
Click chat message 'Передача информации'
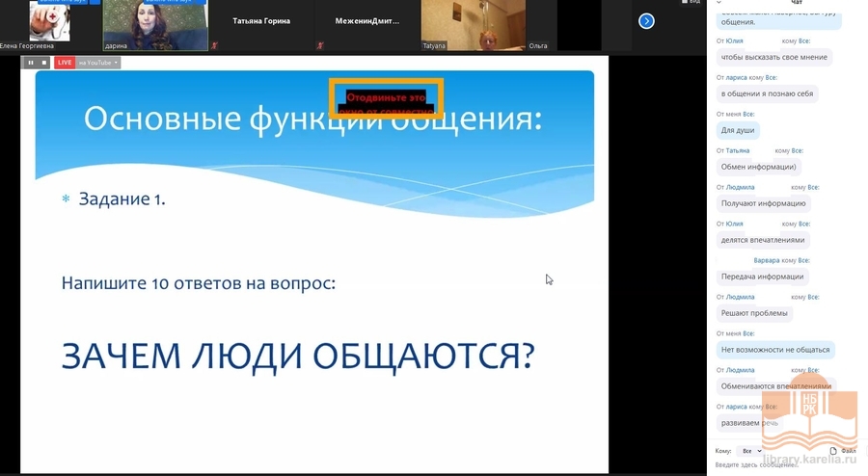[762, 277]
